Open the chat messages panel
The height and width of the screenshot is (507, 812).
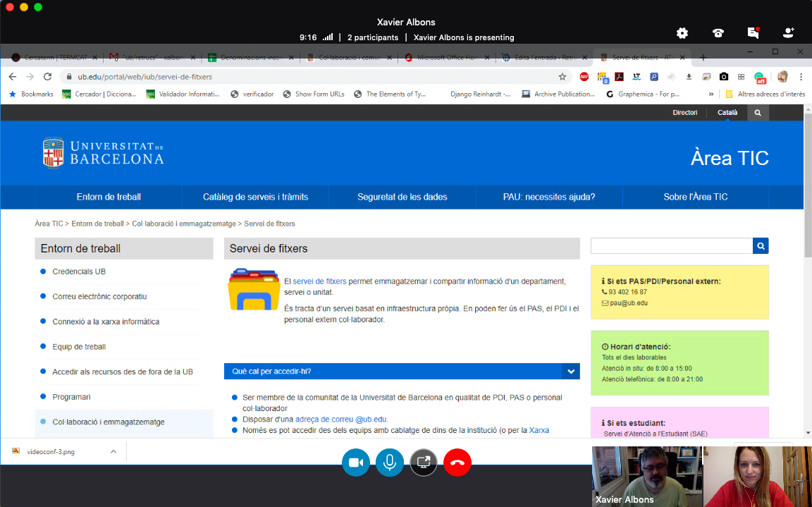coord(753,33)
